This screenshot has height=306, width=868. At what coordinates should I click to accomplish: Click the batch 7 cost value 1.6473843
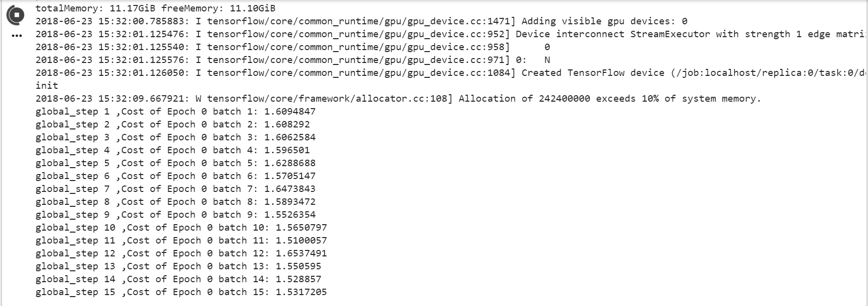290,189
